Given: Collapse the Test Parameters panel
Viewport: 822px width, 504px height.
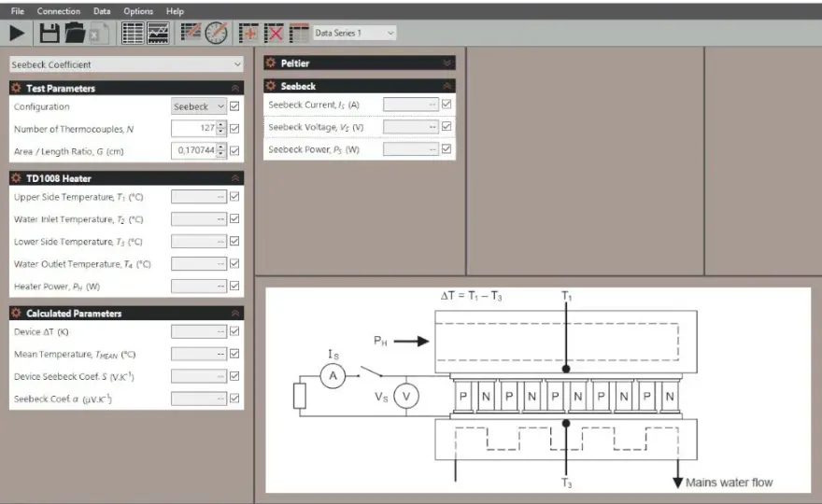Looking at the screenshot, I should tap(235, 88).
